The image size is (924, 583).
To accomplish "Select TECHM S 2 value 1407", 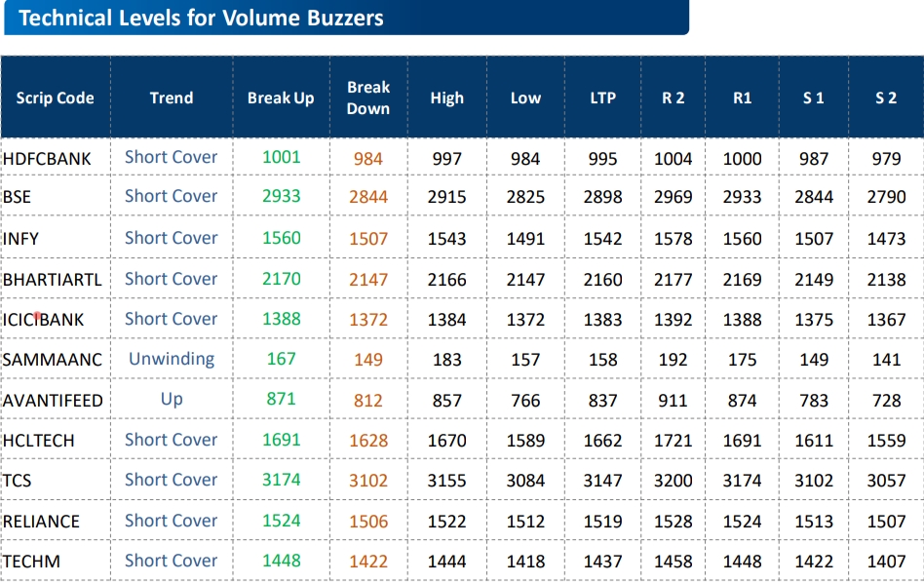I will [885, 562].
